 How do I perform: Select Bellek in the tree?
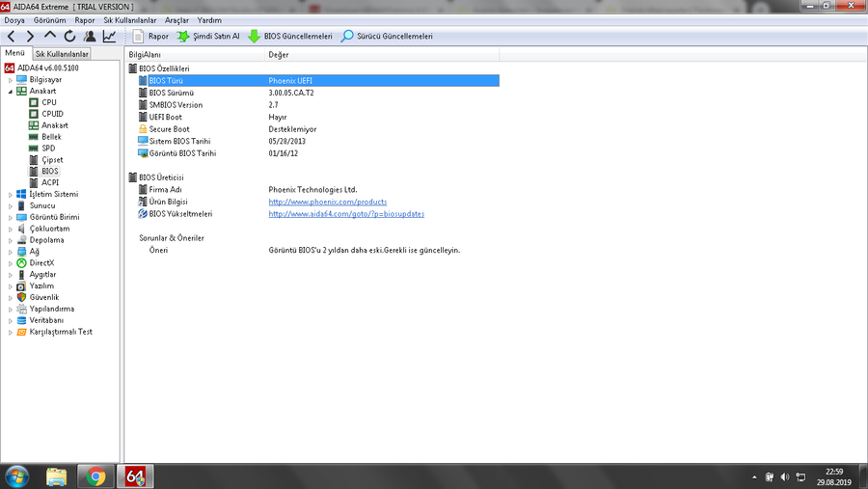point(51,137)
